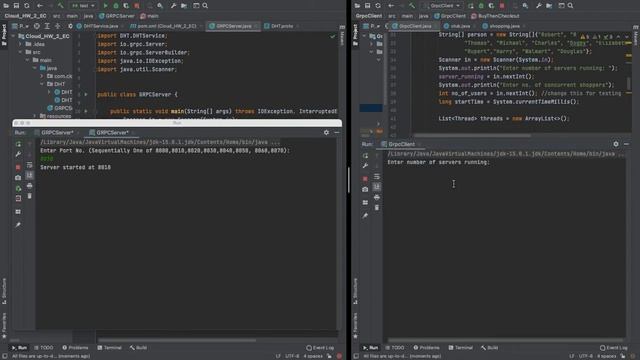The height and width of the screenshot is (360, 640).
Task: Run the server project with the green play icon in the left window
Action: [105, 6]
